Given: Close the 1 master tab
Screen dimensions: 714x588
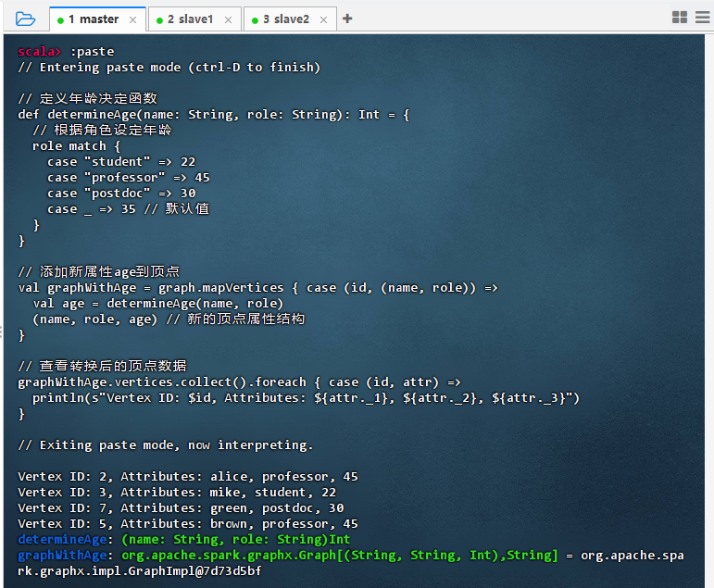Looking at the screenshot, I should tap(133, 20).
